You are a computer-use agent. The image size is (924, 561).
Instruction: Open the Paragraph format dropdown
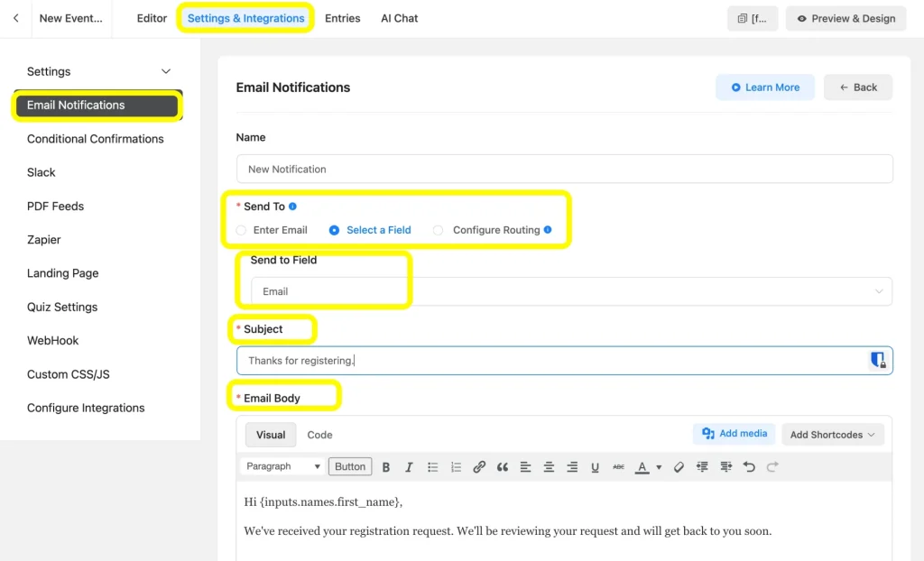pyautogui.click(x=282, y=466)
